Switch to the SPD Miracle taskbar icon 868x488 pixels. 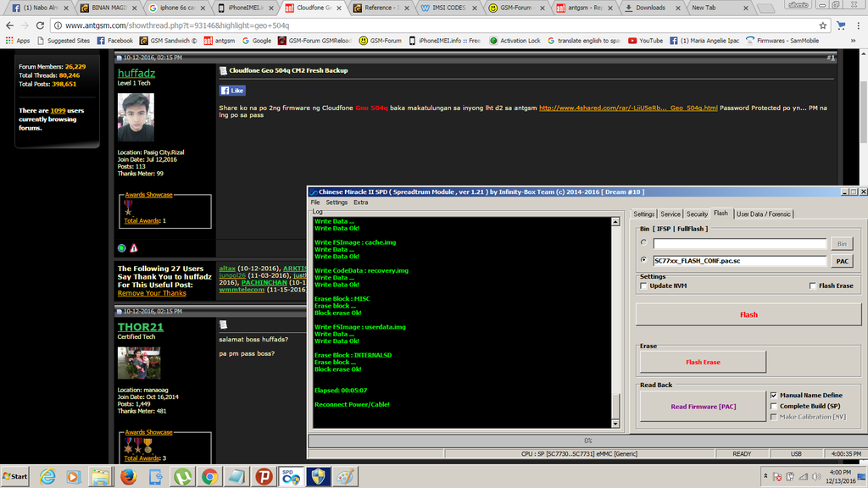tap(291, 476)
